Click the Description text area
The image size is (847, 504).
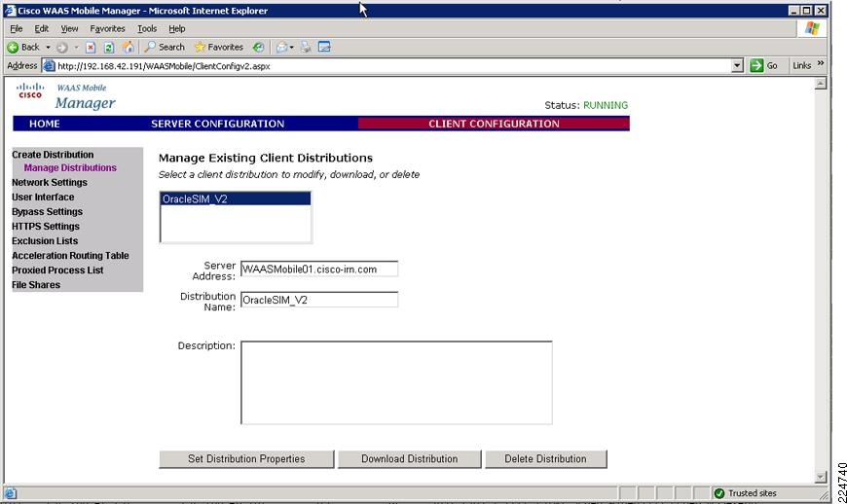396,382
